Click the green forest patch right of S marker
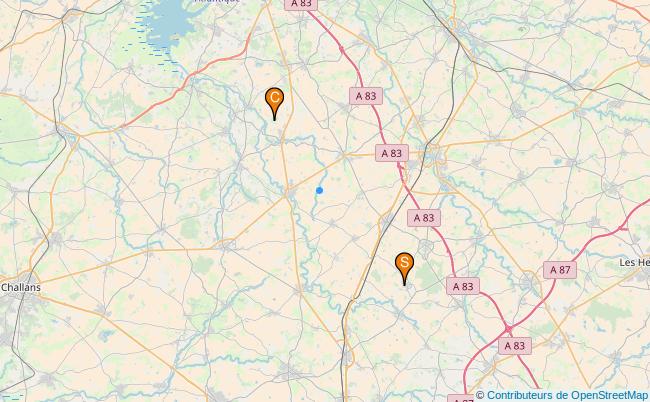Image resolution: width=650 pixels, height=402 pixels. tap(428, 274)
